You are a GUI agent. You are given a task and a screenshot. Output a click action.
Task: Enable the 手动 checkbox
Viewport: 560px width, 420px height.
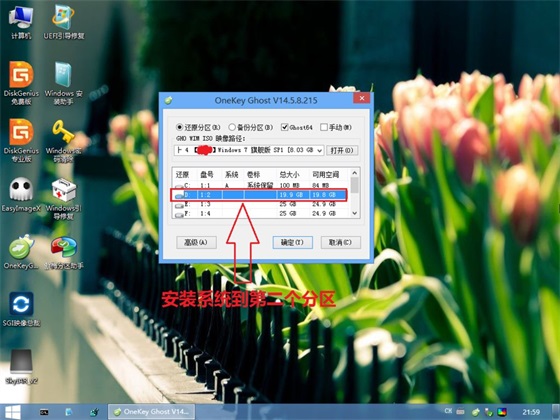336,127
